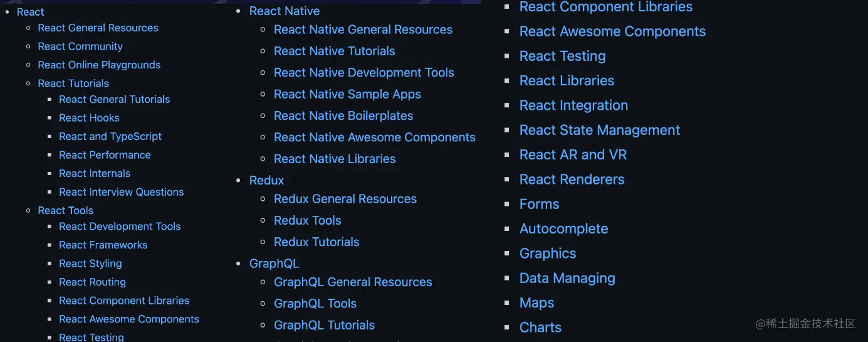This screenshot has height=342, width=868.
Task: Select the React Native Libraries link
Action: coord(335,159)
